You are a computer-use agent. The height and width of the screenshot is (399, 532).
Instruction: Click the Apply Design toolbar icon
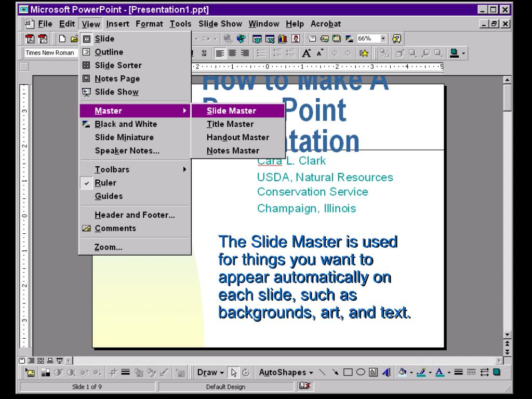tap(337, 38)
